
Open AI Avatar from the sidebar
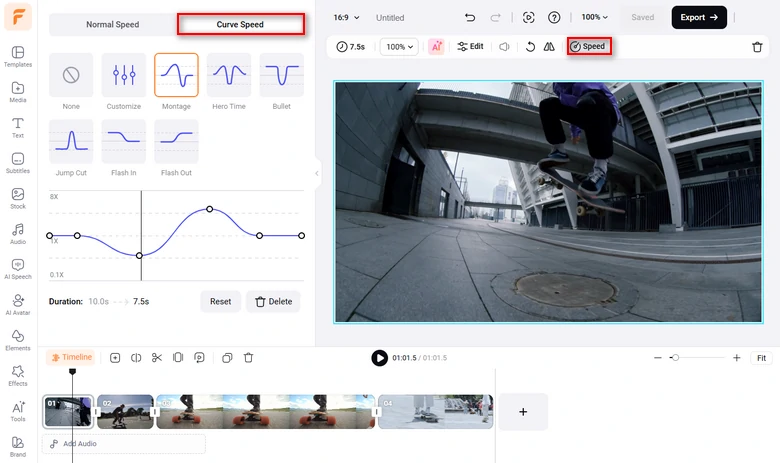pyautogui.click(x=18, y=304)
